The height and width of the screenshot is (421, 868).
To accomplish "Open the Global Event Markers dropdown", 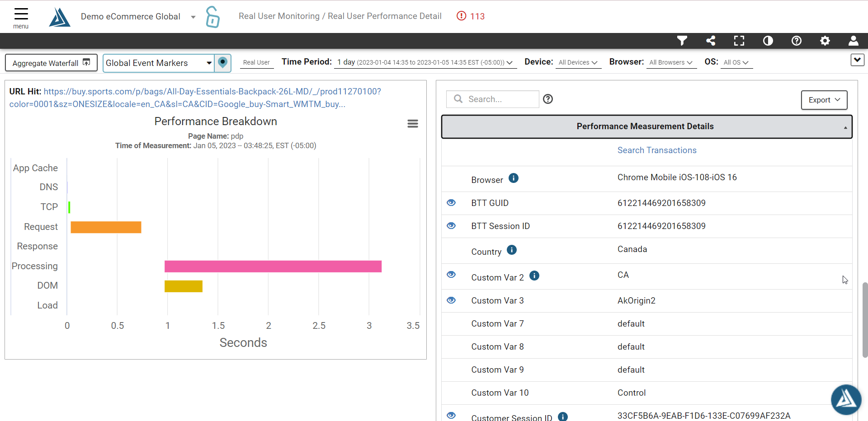I will pyautogui.click(x=159, y=63).
